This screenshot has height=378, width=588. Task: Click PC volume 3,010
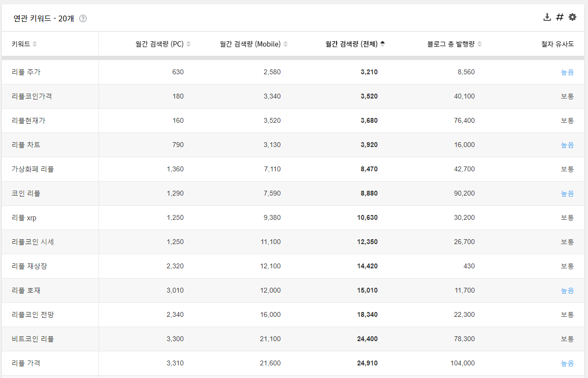175,291
